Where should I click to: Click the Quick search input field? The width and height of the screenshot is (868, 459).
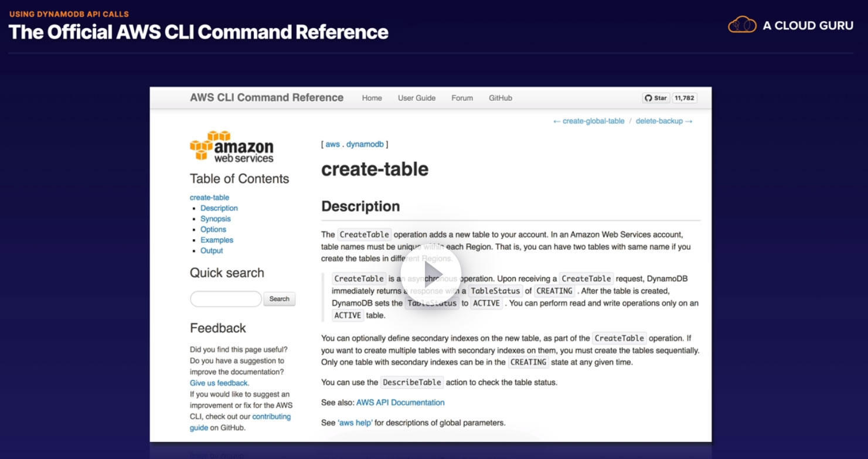226,299
